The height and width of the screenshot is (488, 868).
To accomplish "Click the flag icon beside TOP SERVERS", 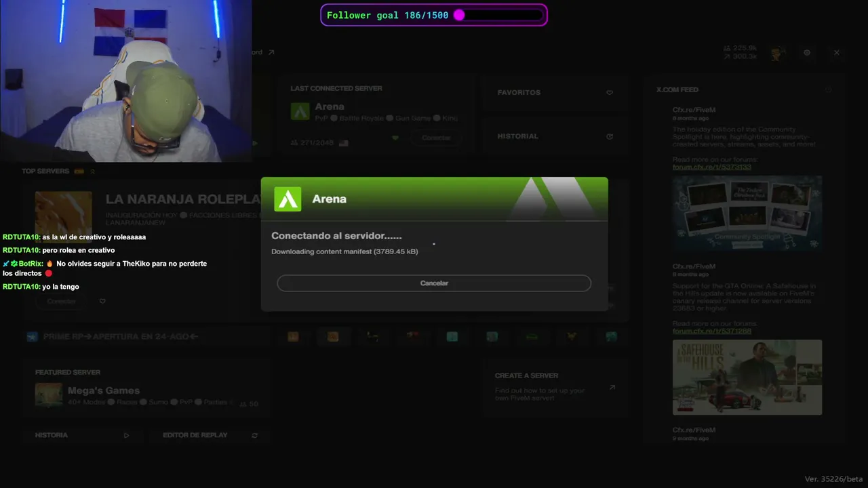I will pos(79,171).
